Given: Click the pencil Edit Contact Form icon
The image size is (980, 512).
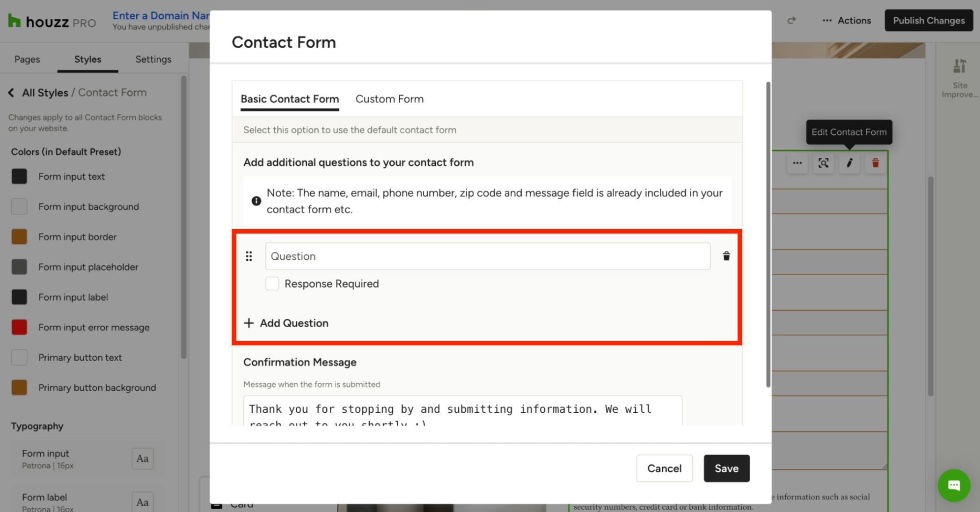Looking at the screenshot, I should pos(849,163).
